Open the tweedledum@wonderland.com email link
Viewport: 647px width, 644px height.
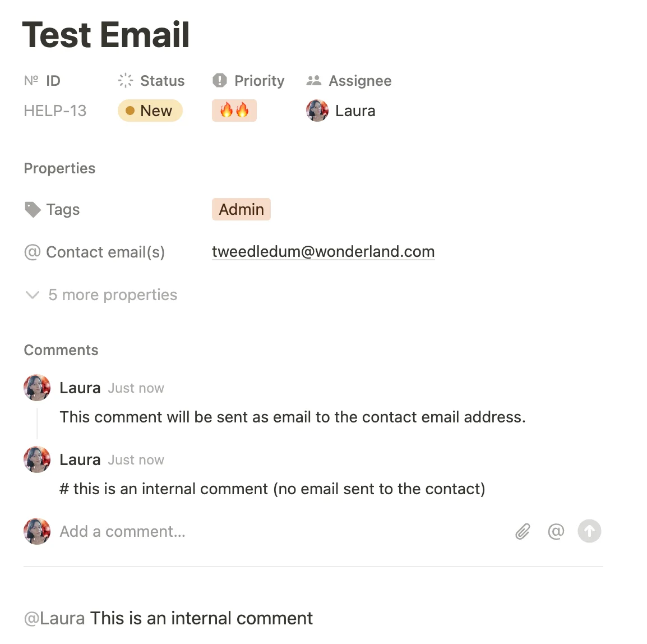(323, 252)
